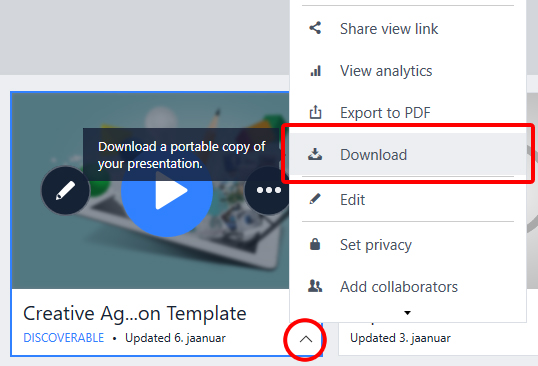Click the Export to PDF icon
This screenshot has height=366, width=538.
coord(315,112)
